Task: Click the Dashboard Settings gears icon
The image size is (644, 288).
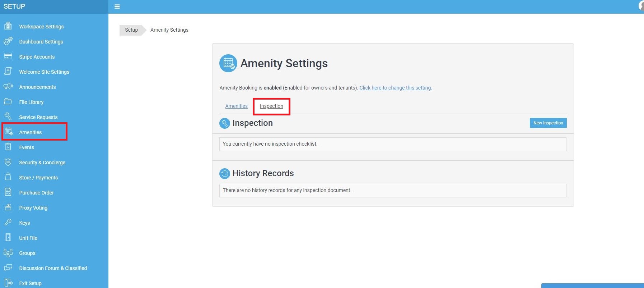Action: click(x=8, y=41)
